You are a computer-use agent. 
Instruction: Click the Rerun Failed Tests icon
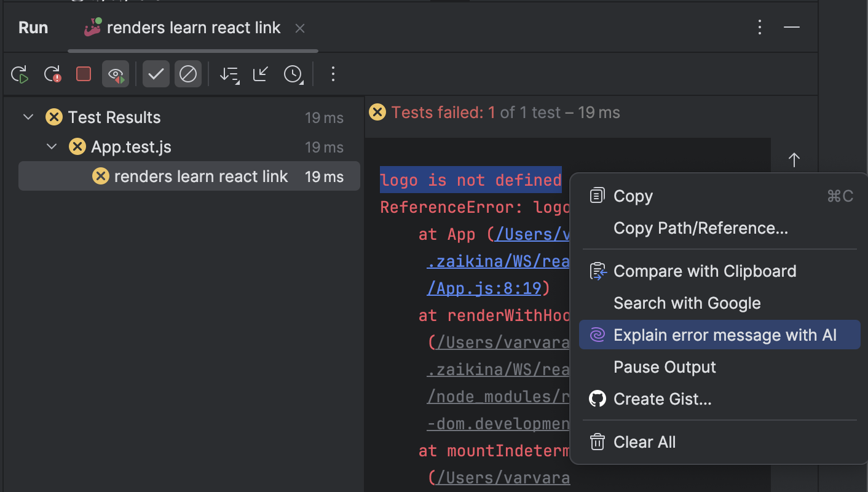click(x=53, y=74)
